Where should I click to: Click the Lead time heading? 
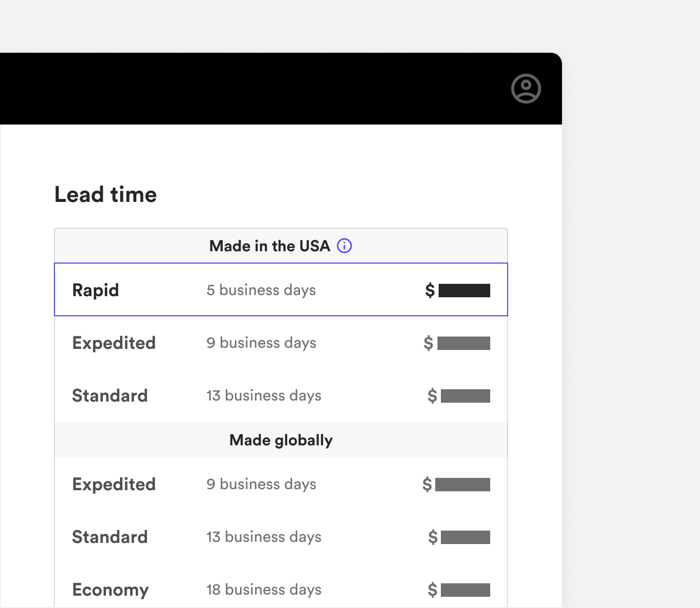105,195
